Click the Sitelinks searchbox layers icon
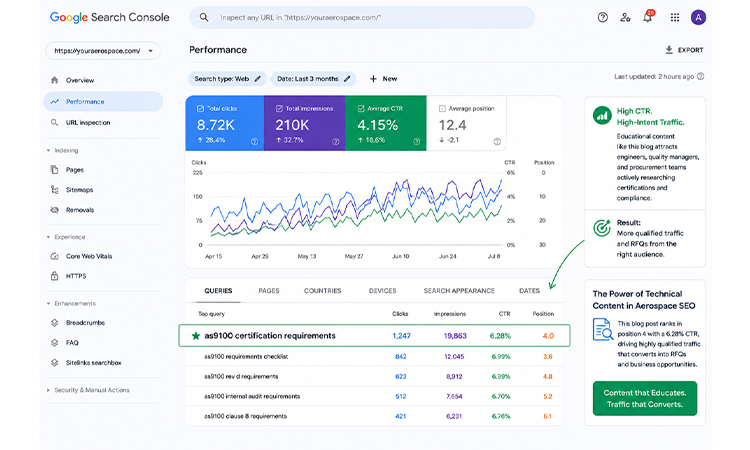Screen dimensions: 750x450 click(x=55, y=362)
